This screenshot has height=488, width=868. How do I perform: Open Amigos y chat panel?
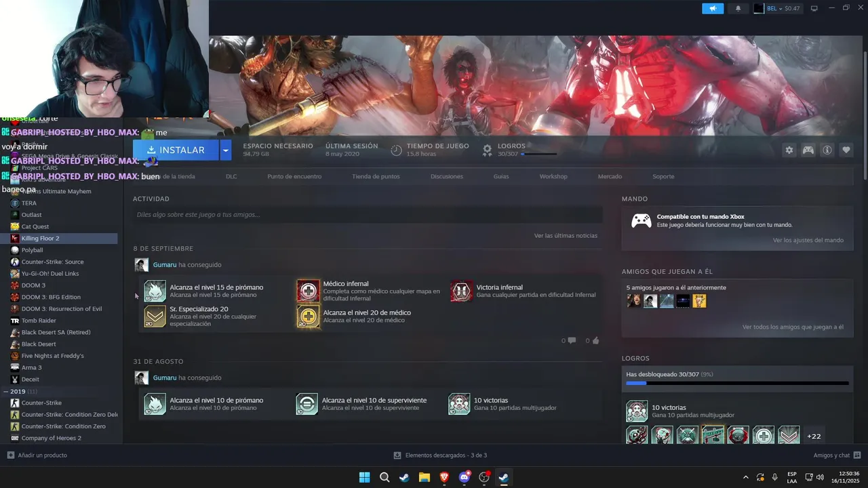[837, 455]
